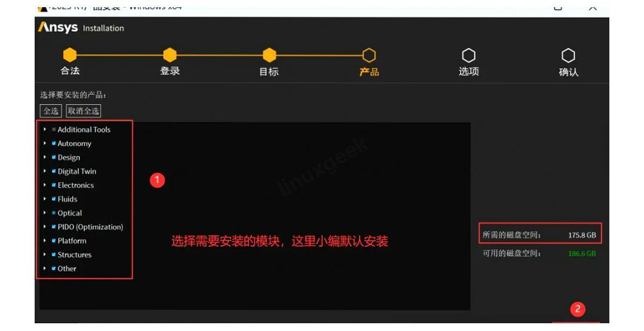Click the 选项 step hexagon icon
The image size is (644, 331).
pos(468,55)
